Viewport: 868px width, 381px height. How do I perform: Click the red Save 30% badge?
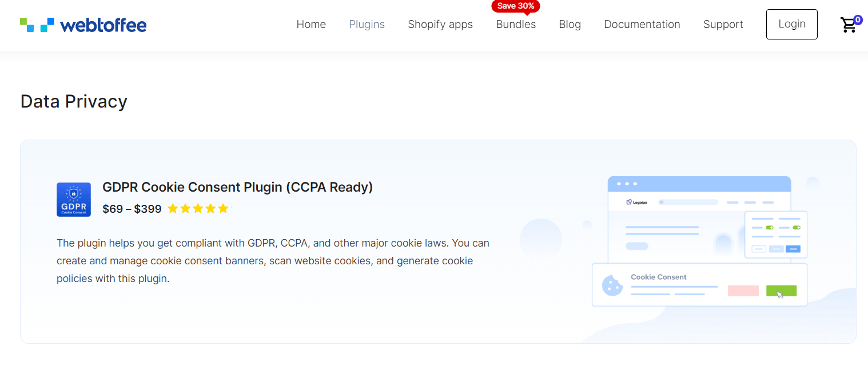[x=515, y=6]
